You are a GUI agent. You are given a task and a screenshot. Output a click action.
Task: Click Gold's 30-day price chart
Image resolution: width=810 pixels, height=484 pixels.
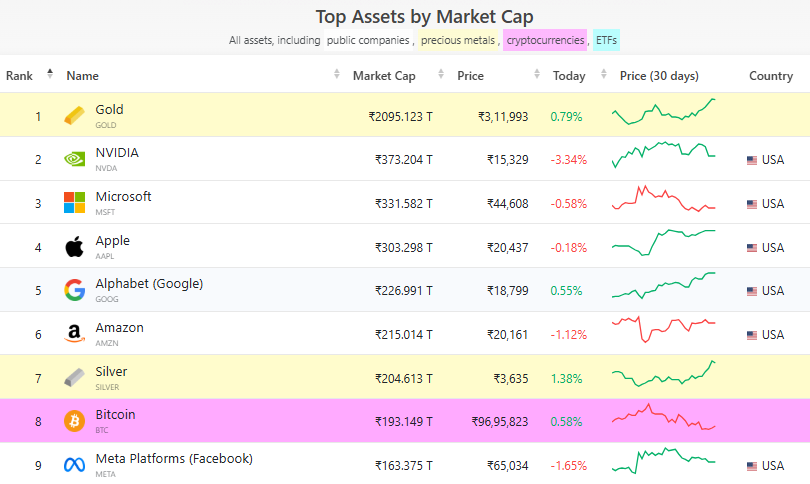pyautogui.click(x=664, y=111)
